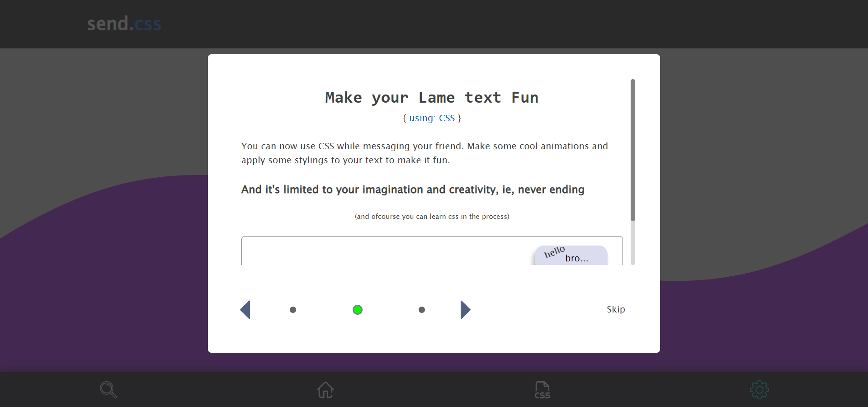This screenshot has width=868, height=407.
Task: Open the CSS file icon in bottom bar
Action: (x=542, y=390)
